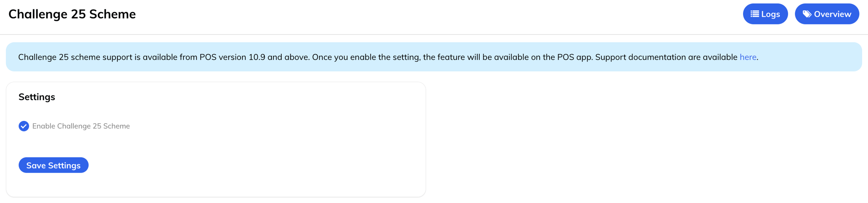Click the 'Challenge 25 Scheme' page title
This screenshot has height=203, width=868.
point(72,14)
